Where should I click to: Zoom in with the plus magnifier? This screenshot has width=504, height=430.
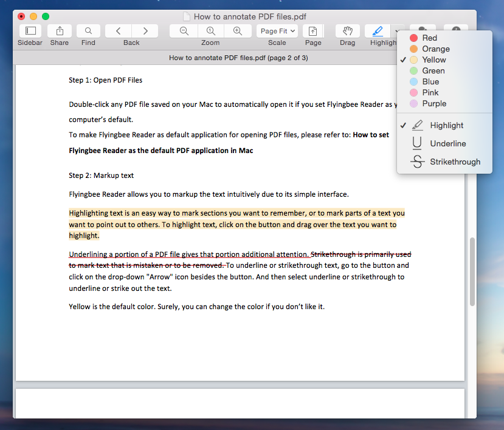click(x=238, y=31)
